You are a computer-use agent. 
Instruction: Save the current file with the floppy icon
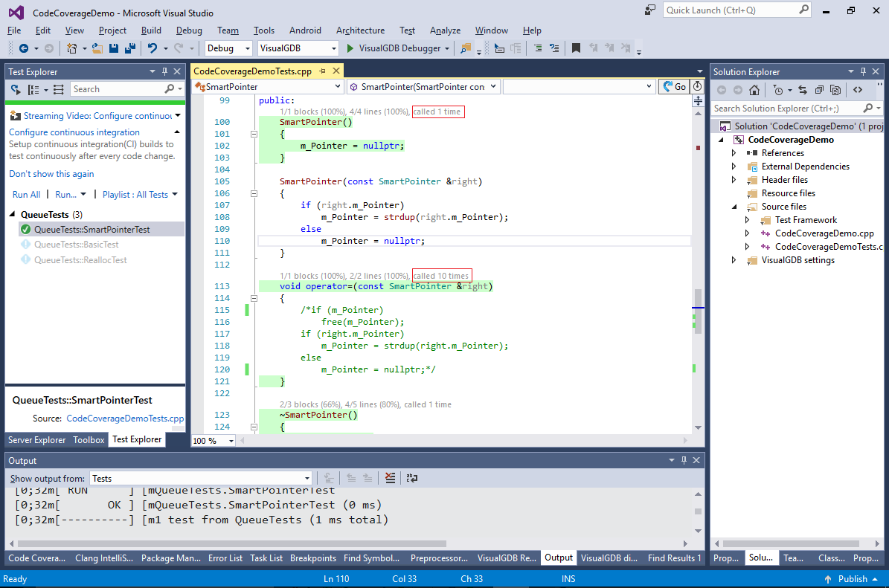[x=114, y=49]
